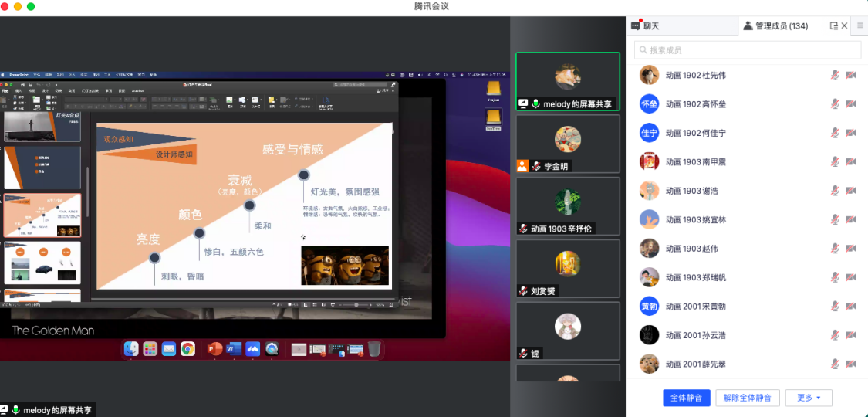Close the member management panel
This screenshot has width=868, height=417.
click(844, 25)
